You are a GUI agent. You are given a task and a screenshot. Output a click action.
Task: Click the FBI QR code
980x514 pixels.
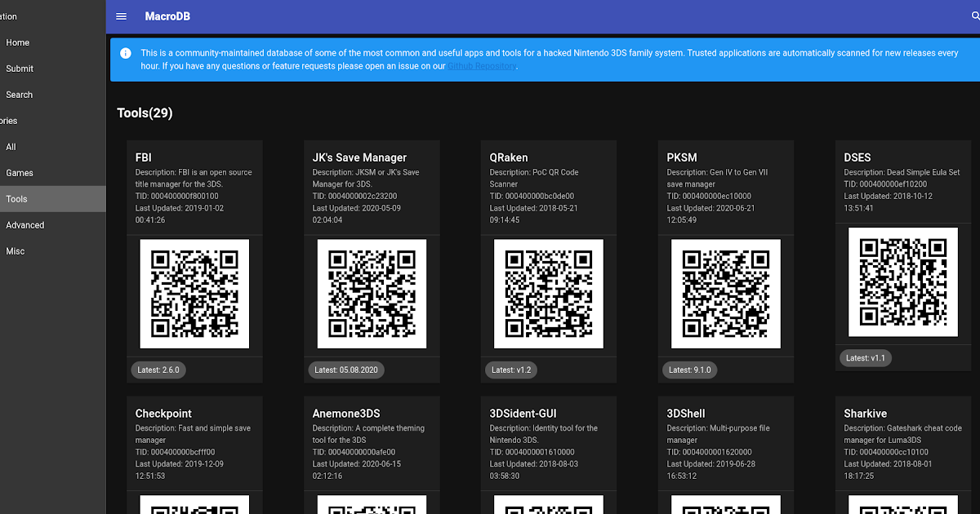tap(194, 294)
